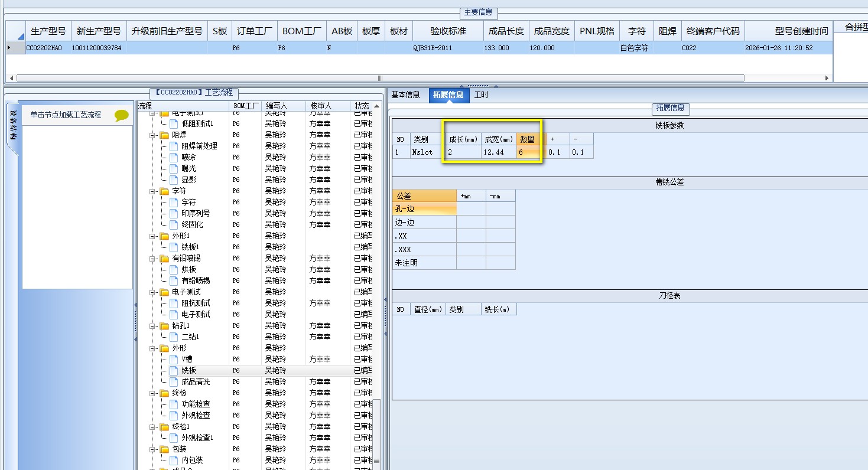Click the 终检 folder icon
This screenshot has height=470, width=868.
tap(164, 393)
